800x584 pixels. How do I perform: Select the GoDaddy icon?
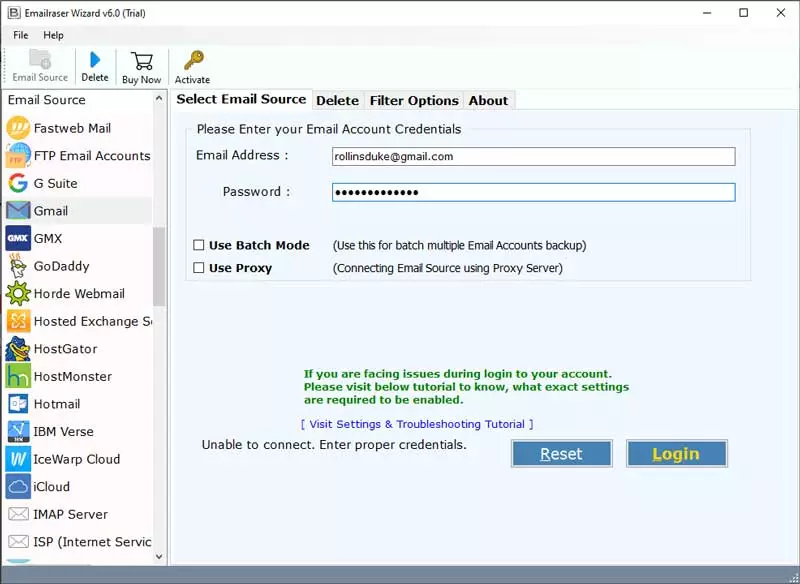[x=18, y=266]
